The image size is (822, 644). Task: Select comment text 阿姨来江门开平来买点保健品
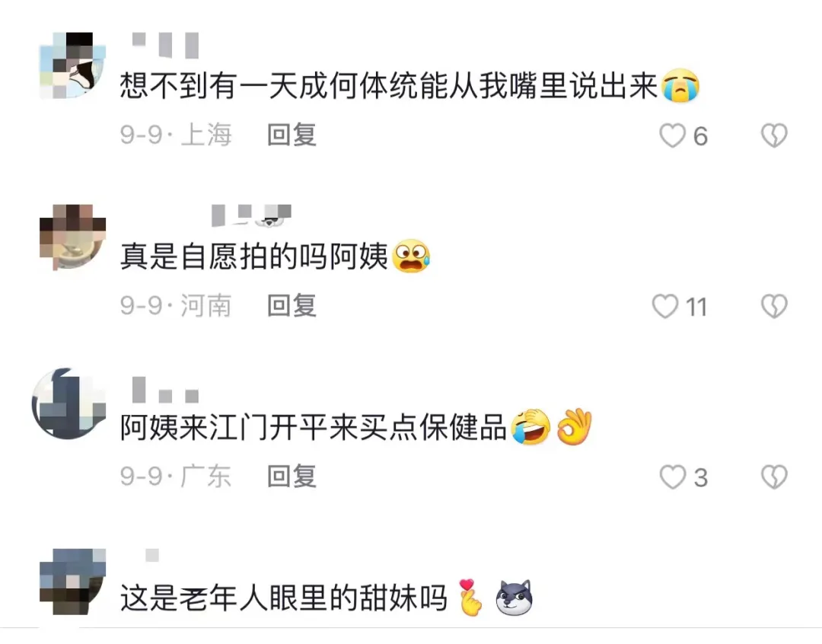[x=313, y=427]
